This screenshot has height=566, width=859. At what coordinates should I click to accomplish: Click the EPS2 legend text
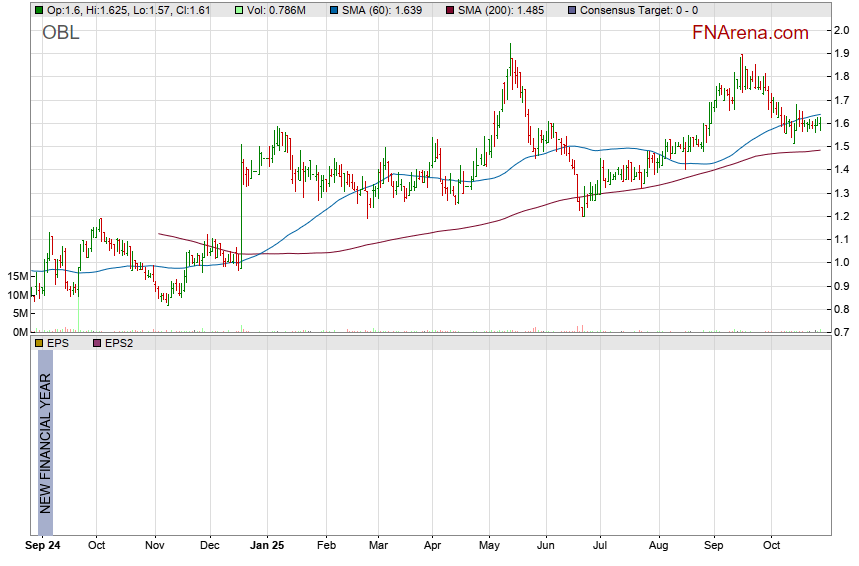click(121, 343)
